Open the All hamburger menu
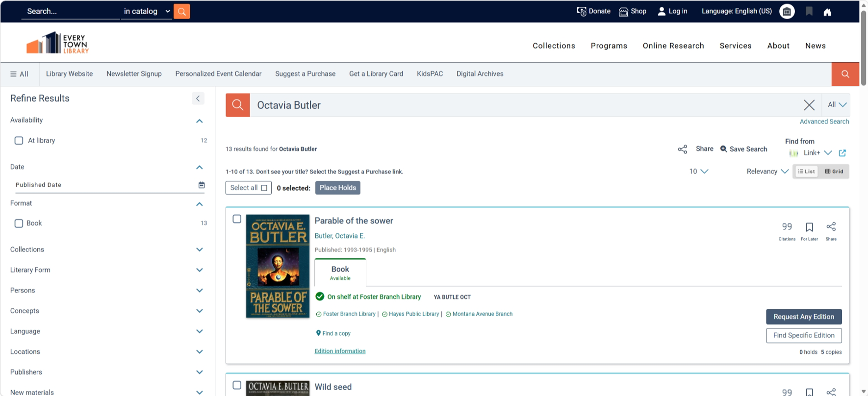The height and width of the screenshot is (396, 868). coord(20,74)
